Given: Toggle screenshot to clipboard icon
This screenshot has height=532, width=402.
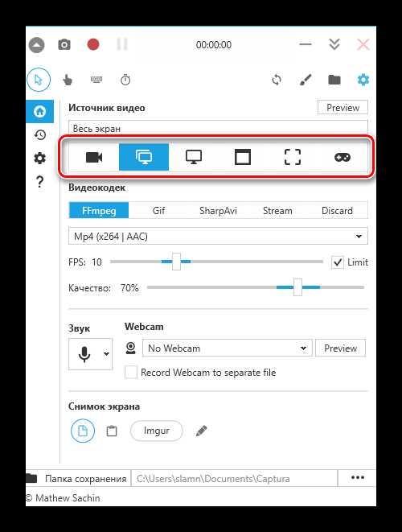Looking at the screenshot, I should tap(112, 431).
